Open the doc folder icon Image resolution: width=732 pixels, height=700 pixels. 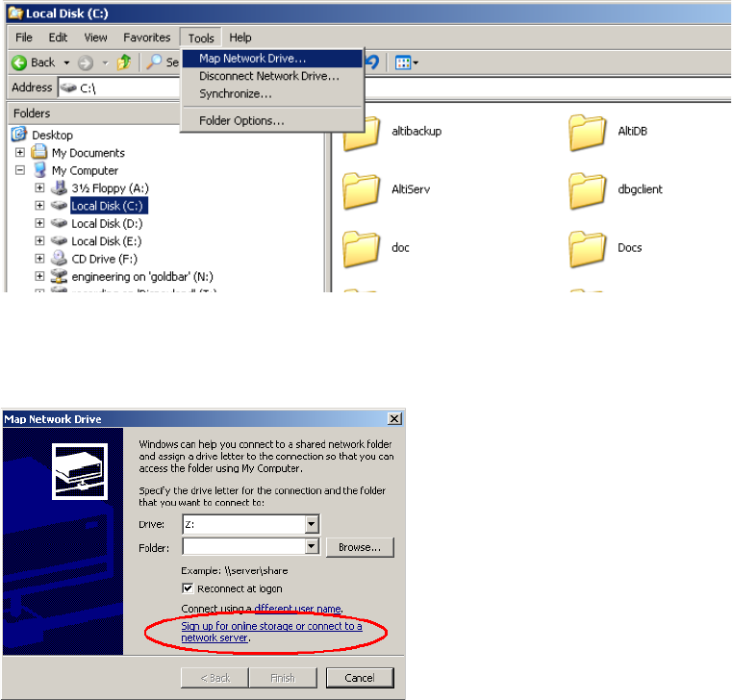pos(361,249)
